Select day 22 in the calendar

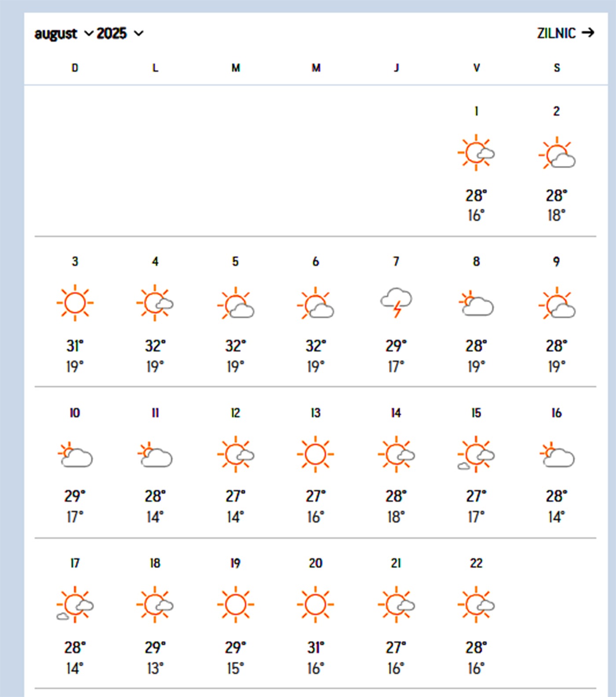coord(476,563)
